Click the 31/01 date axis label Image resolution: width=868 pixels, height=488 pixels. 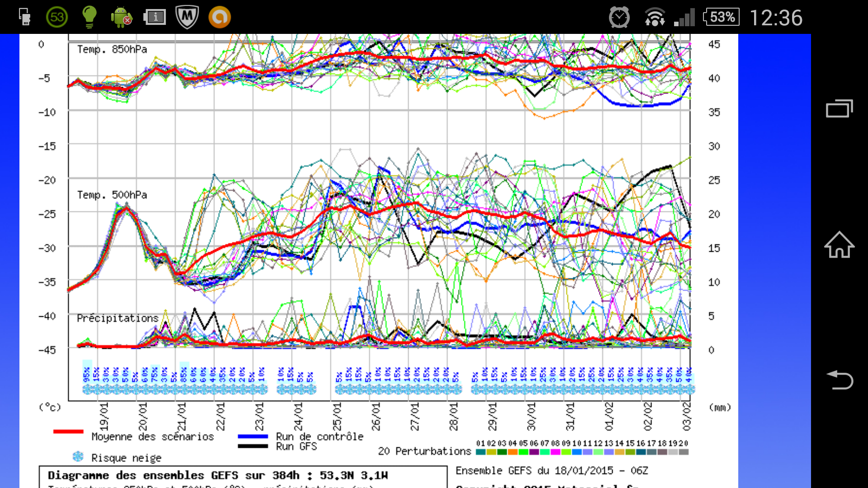(570, 416)
